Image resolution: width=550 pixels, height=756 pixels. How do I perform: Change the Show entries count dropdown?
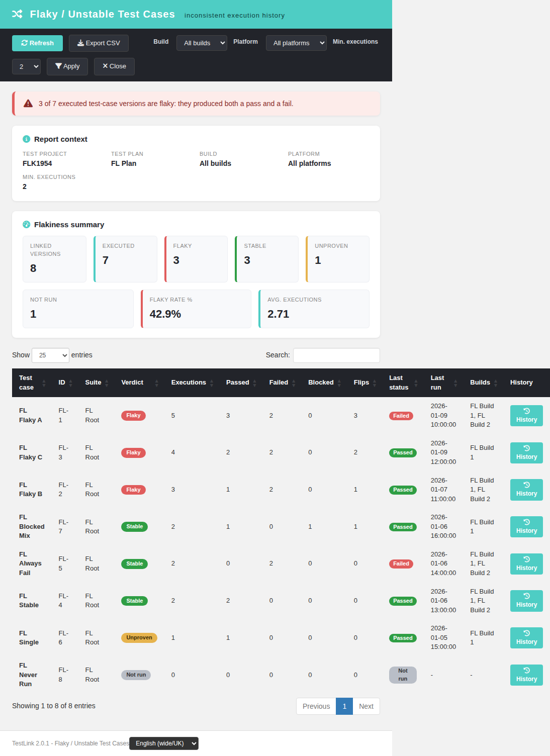tap(50, 355)
